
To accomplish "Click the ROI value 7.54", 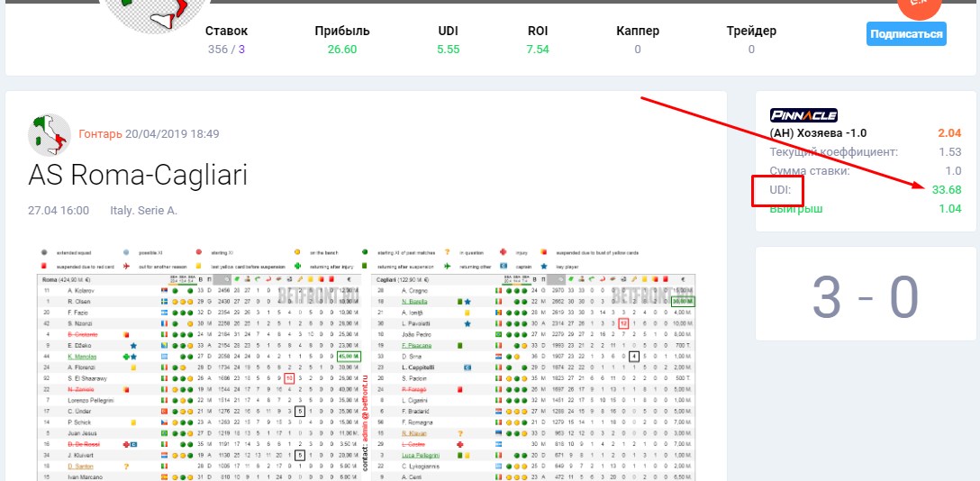I will (538, 50).
